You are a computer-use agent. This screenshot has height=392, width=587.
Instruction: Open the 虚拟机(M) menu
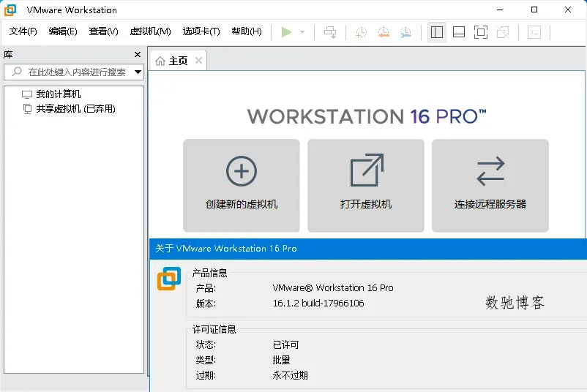150,31
